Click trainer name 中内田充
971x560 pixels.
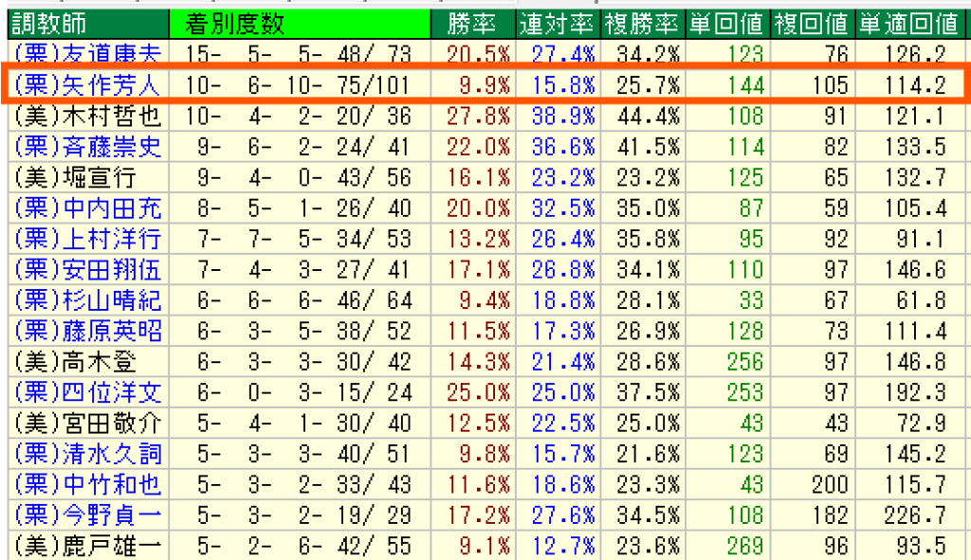click(87, 208)
